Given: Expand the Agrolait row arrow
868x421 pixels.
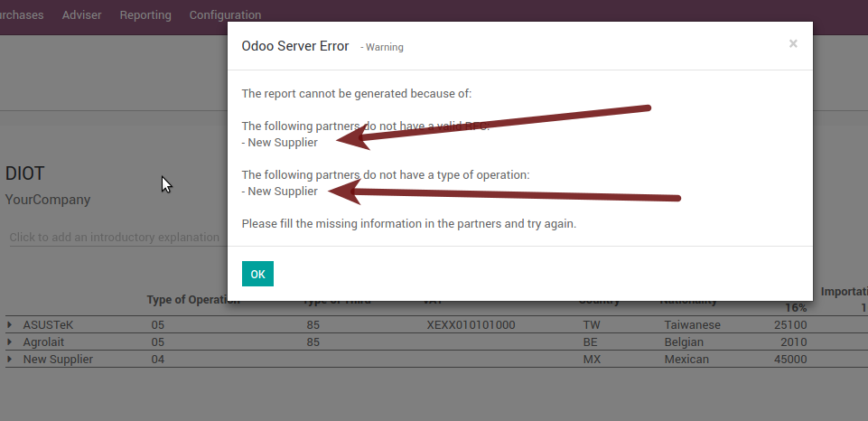Looking at the screenshot, I should 10,342.
